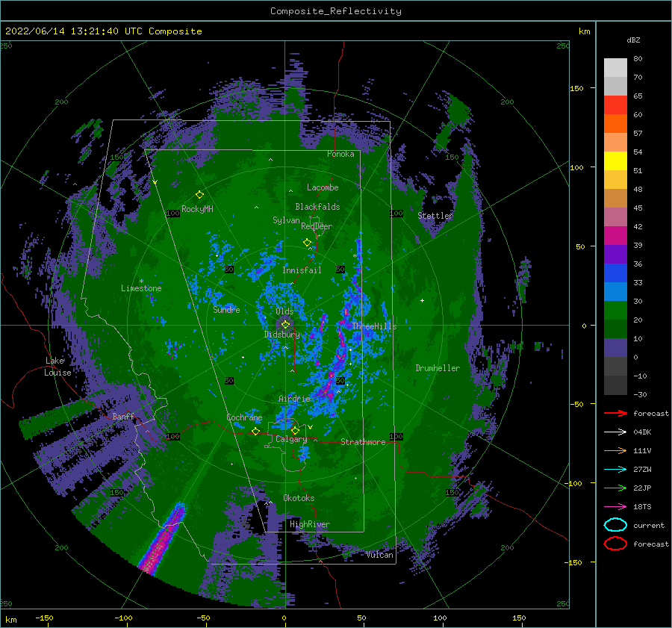
Task: Click the Strathmore label
Action: pos(363,442)
